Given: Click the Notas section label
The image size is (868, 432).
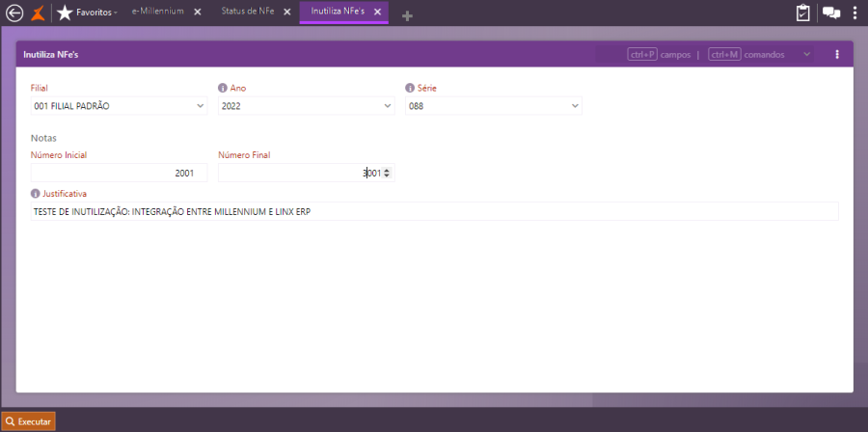Looking at the screenshot, I should tap(43, 138).
